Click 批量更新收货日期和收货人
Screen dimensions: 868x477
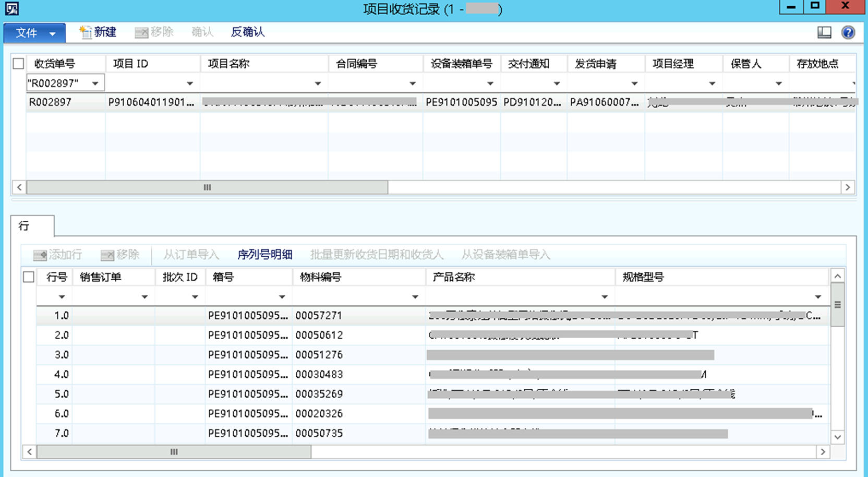(377, 255)
